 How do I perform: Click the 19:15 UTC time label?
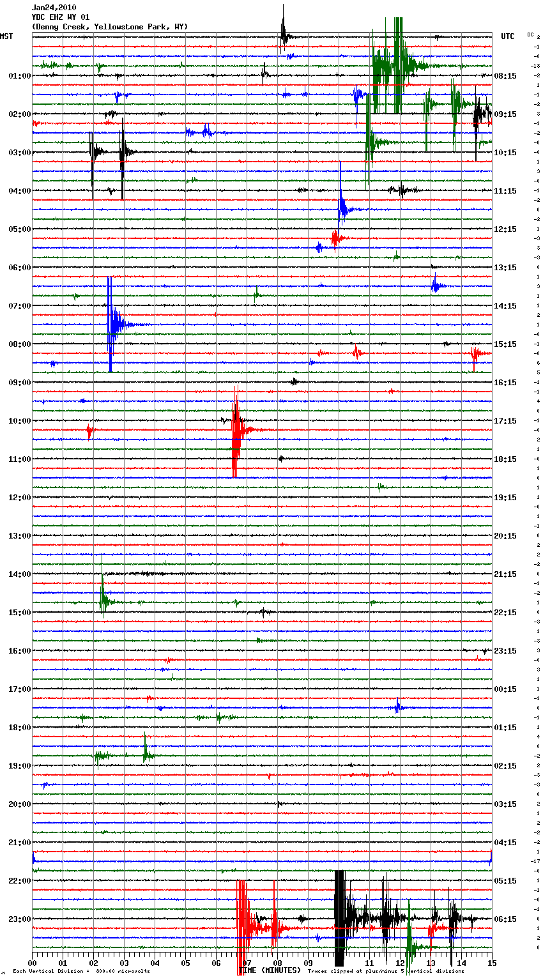click(505, 498)
